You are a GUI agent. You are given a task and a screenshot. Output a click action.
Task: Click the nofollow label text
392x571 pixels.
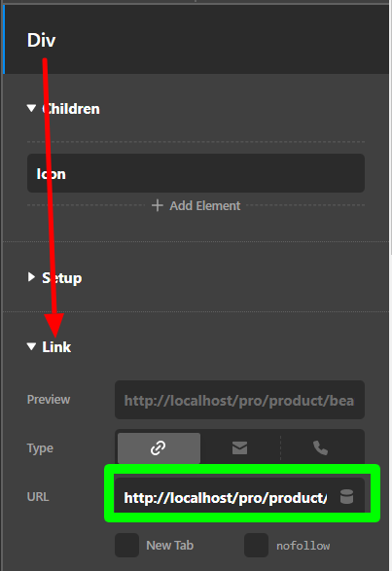tap(303, 546)
